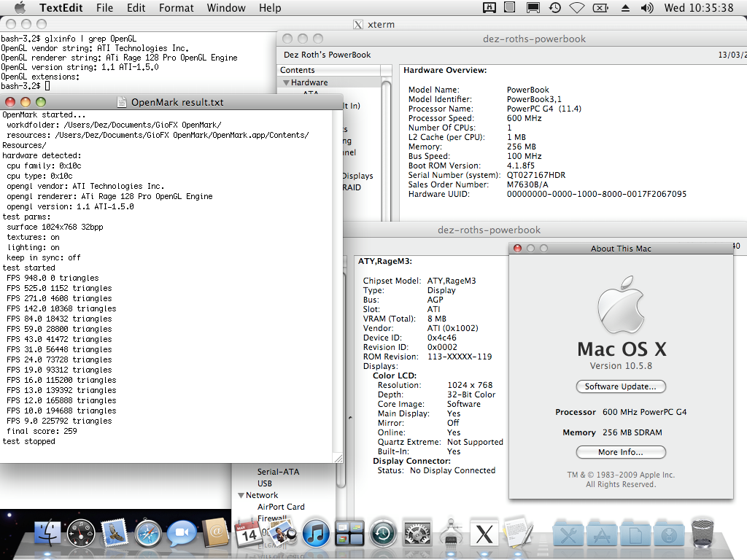Launch Mail from the Dock
The width and height of the screenshot is (747, 560).
(x=115, y=533)
